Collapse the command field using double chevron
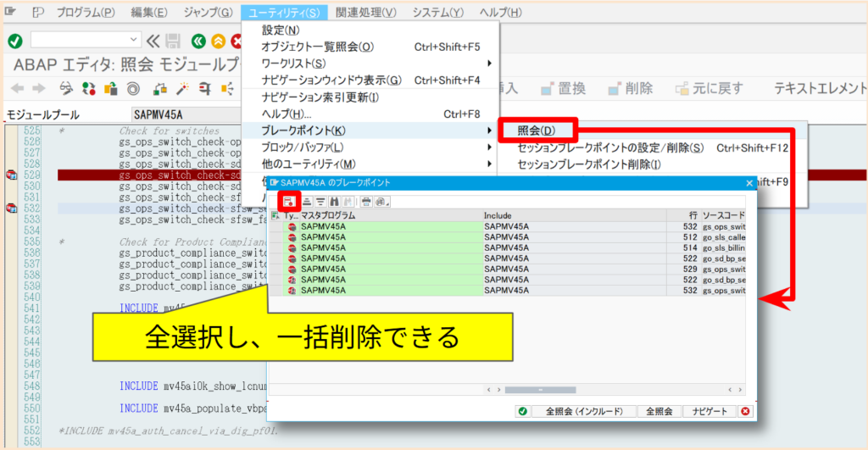This screenshot has width=868, height=450. (x=153, y=41)
